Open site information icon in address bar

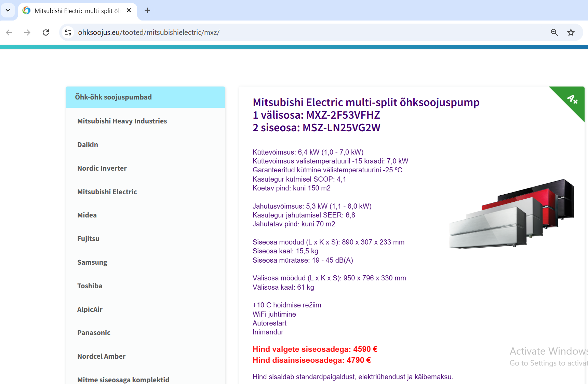(68, 32)
